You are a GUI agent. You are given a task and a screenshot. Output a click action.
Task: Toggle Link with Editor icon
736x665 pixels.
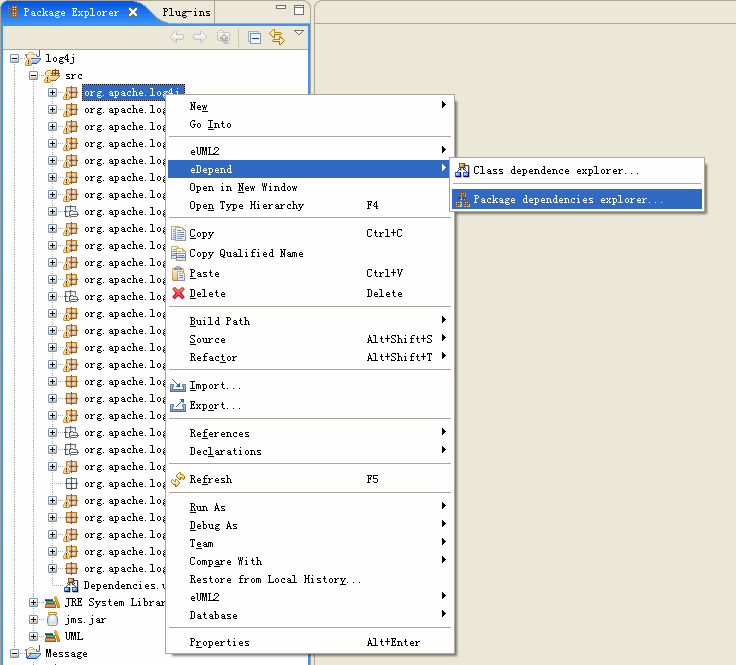point(277,37)
